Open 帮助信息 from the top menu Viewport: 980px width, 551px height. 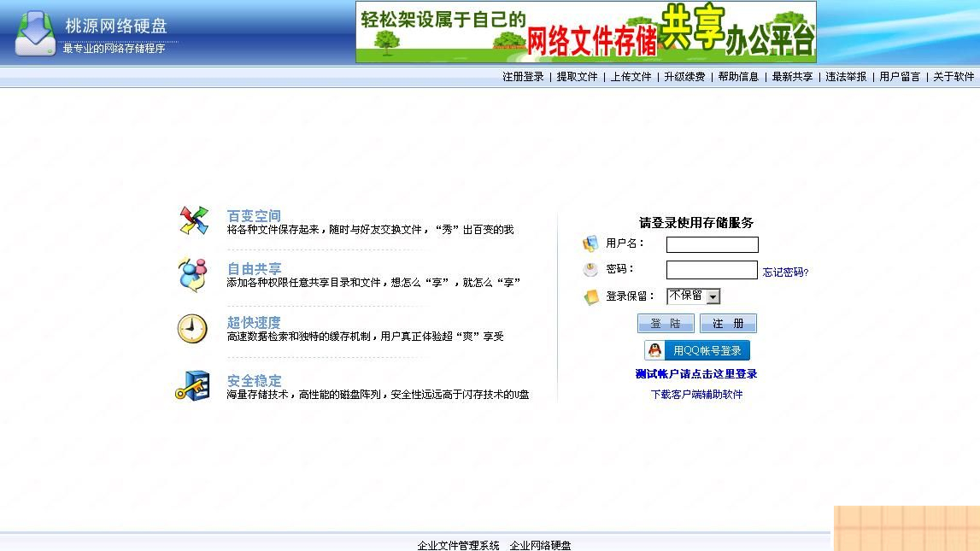tap(737, 76)
